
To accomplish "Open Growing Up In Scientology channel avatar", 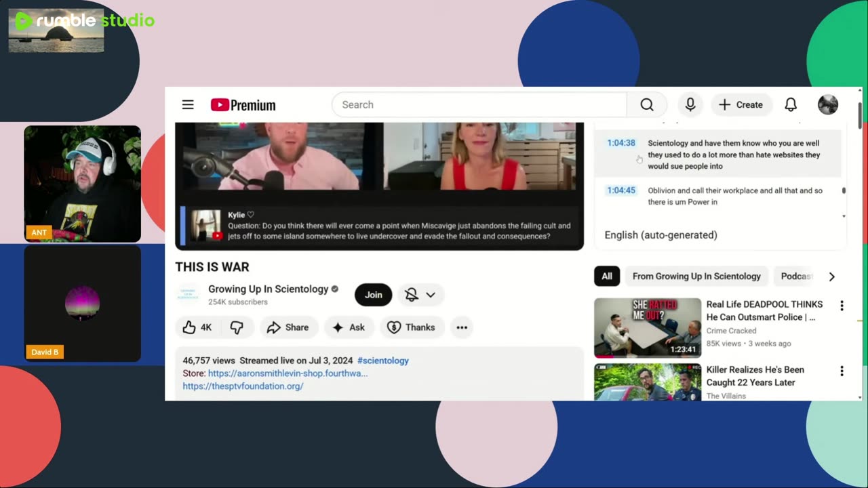I will pos(188,295).
